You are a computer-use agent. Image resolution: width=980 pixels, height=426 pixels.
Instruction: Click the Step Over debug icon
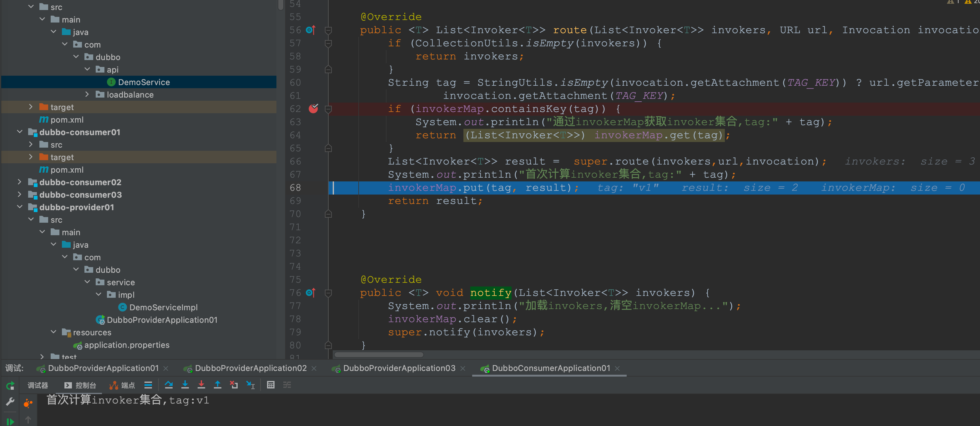[x=169, y=385]
